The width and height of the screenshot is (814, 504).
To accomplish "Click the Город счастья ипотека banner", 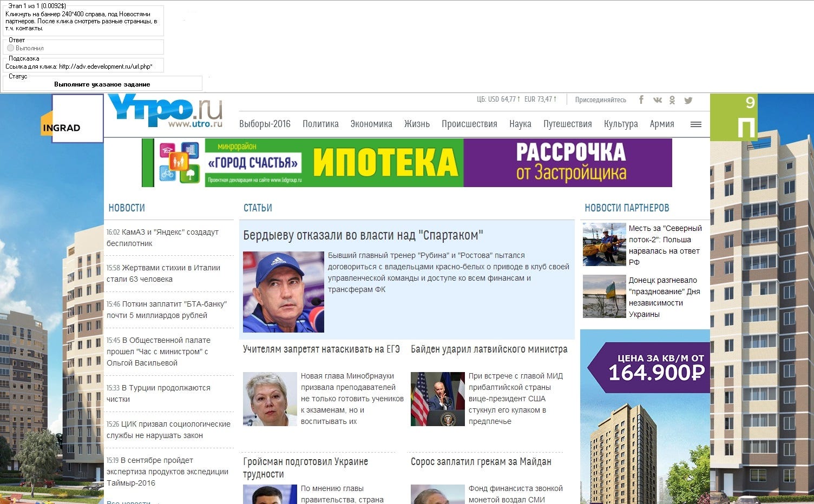I will [x=407, y=163].
